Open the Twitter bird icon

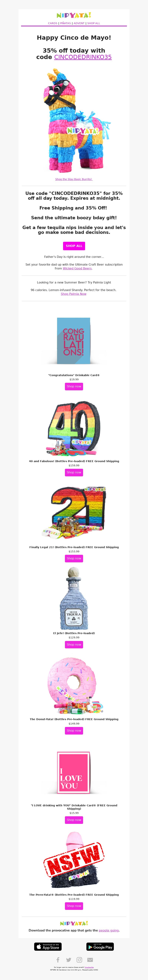(69, 960)
